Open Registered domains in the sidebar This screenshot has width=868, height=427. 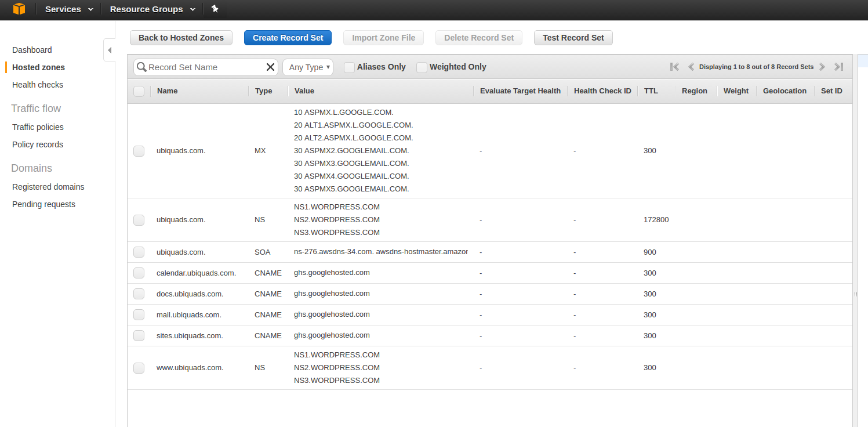tap(48, 187)
